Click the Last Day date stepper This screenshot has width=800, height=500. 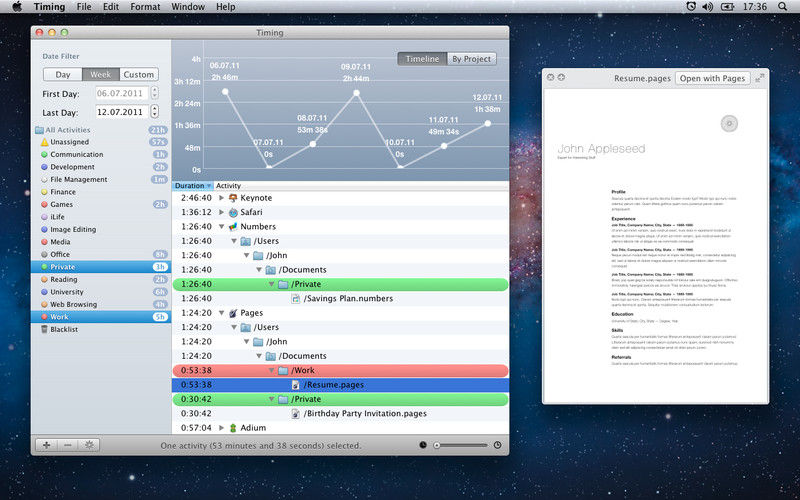point(153,112)
